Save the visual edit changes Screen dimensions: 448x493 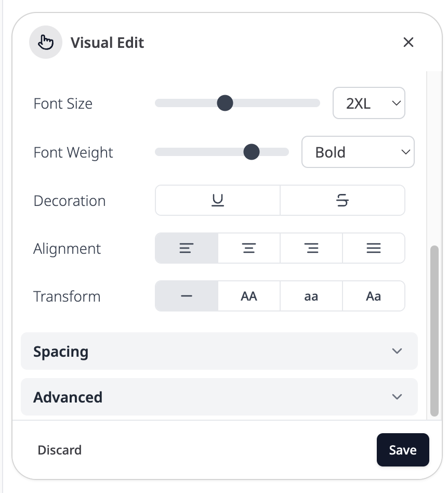tap(403, 450)
